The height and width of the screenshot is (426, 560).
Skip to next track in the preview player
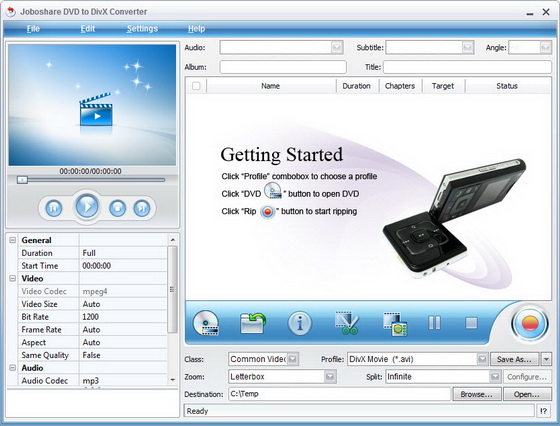(x=142, y=208)
